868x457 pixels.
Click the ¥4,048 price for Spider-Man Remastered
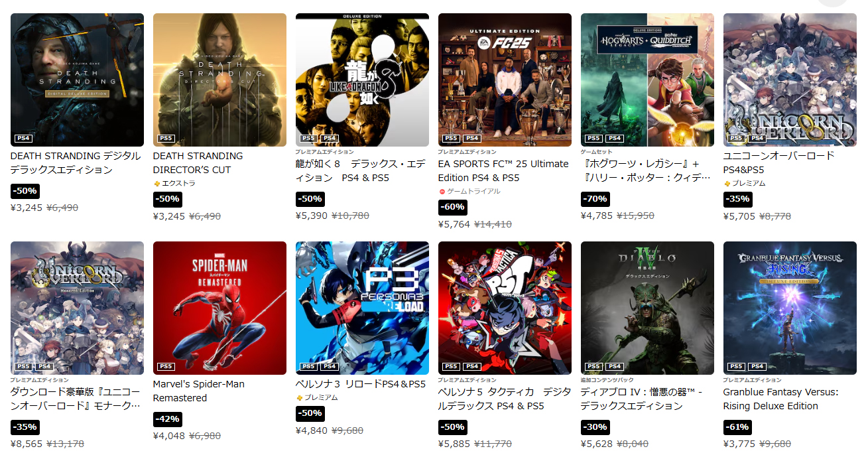pos(169,436)
